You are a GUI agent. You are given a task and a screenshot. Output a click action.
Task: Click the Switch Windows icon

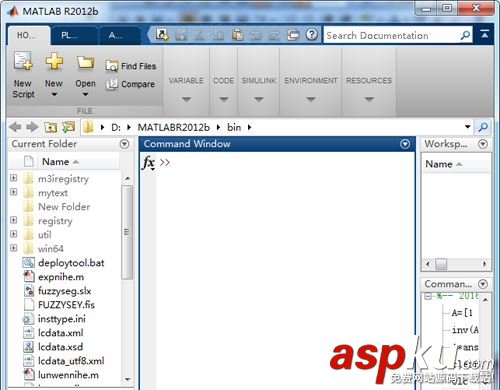[293, 35]
